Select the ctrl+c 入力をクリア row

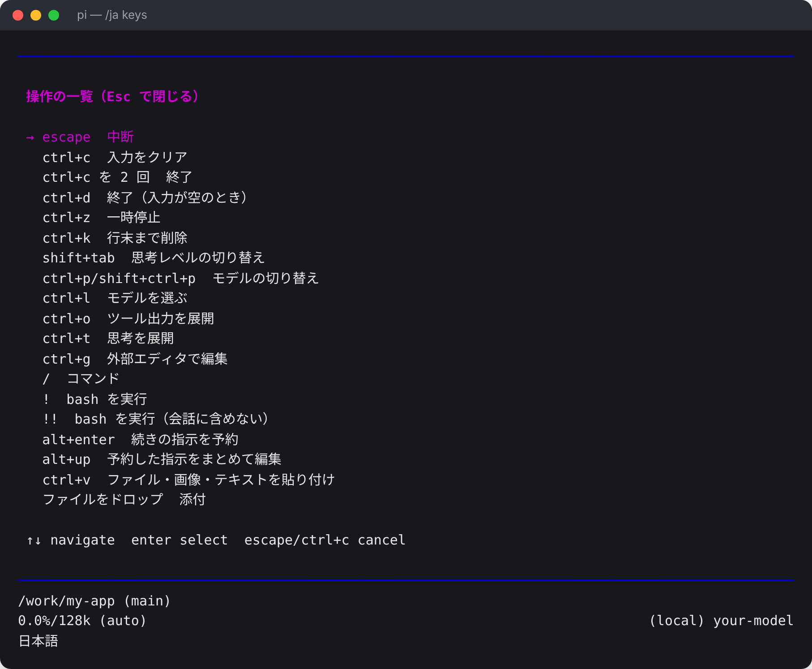pyautogui.click(x=115, y=157)
